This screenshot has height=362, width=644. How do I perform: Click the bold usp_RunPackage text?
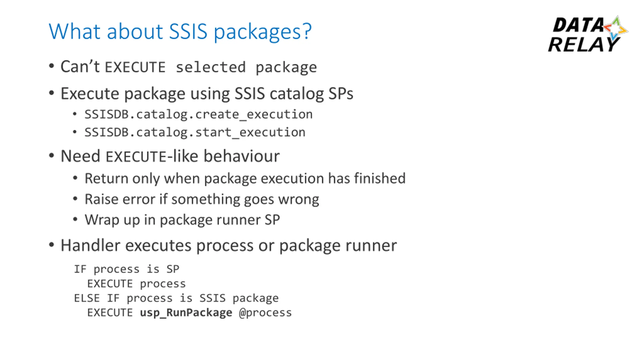tap(186, 313)
